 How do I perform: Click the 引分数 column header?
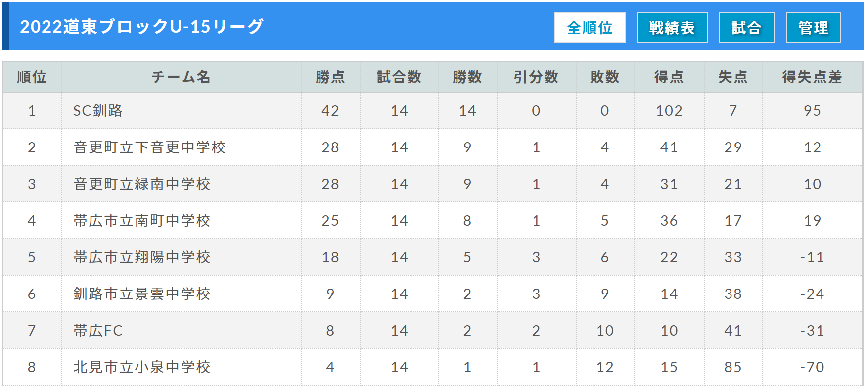[536, 77]
